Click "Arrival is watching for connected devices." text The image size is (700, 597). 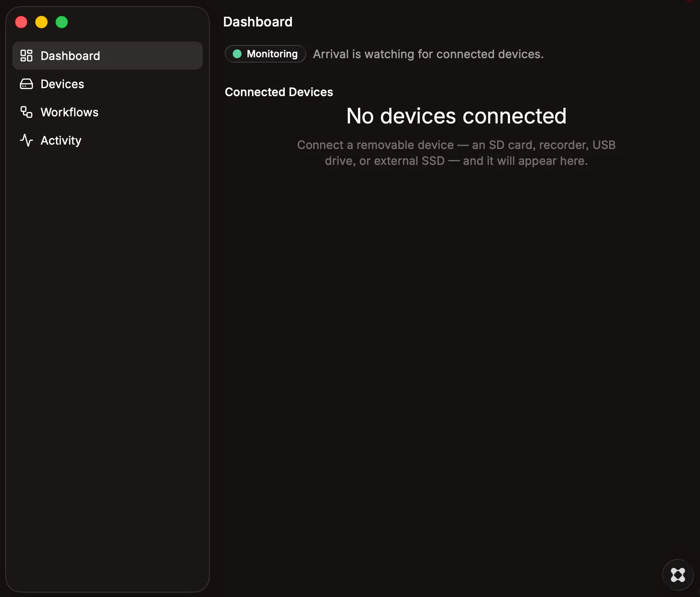click(x=428, y=54)
